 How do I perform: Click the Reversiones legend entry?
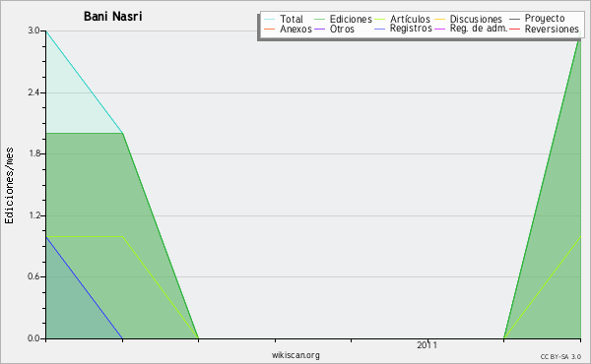(545, 29)
